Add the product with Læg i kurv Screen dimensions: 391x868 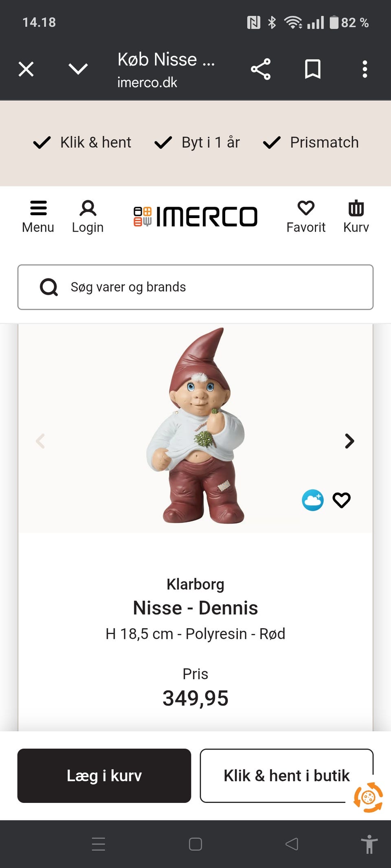(x=104, y=776)
